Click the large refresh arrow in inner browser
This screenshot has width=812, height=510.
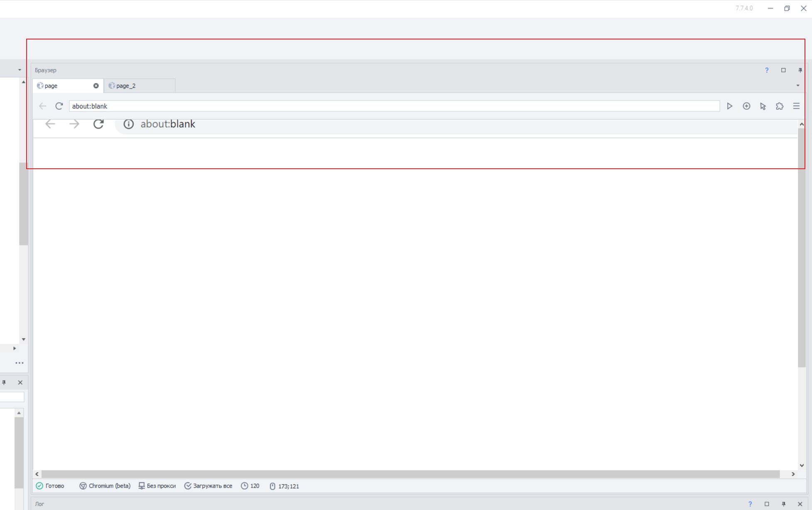tap(98, 124)
